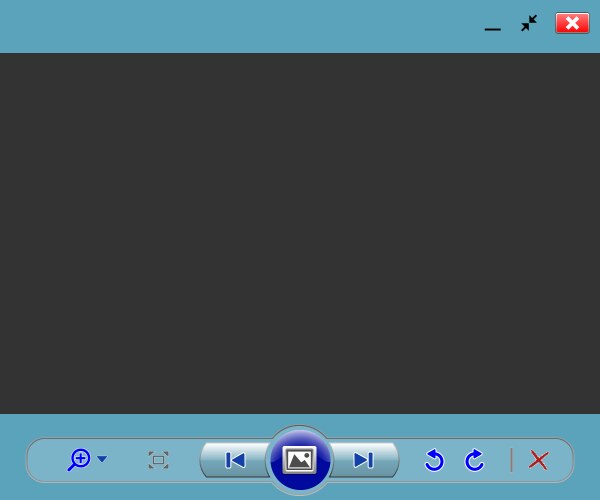Rotate the image clockwise
Image resolution: width=600 pixels, height=500 pixels.
(474, 460)
